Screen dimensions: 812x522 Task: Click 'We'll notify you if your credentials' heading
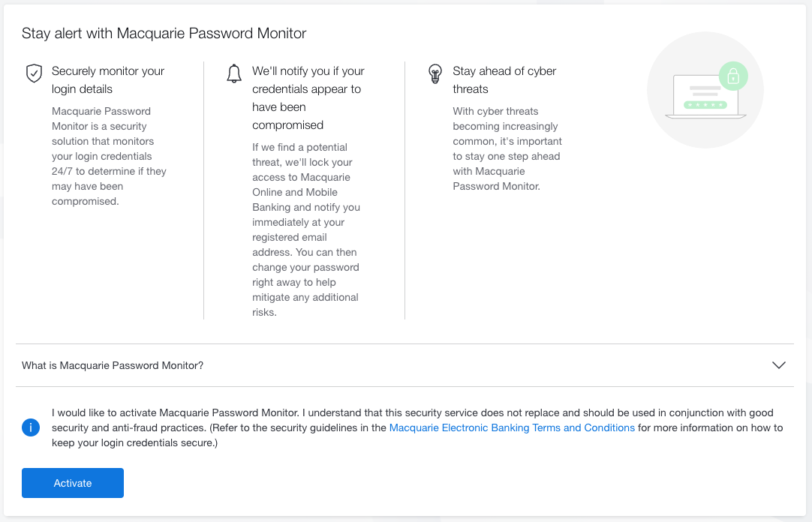(308, 97)
